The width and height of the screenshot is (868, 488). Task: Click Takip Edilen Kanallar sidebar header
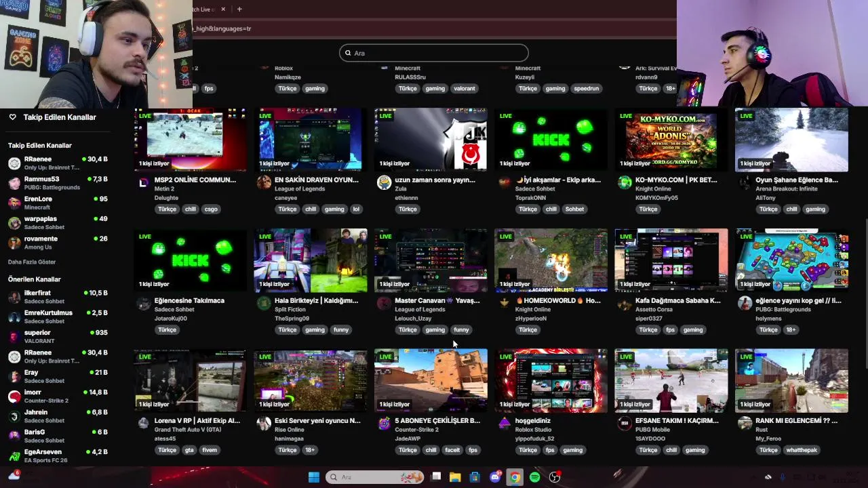click(60, 117)
